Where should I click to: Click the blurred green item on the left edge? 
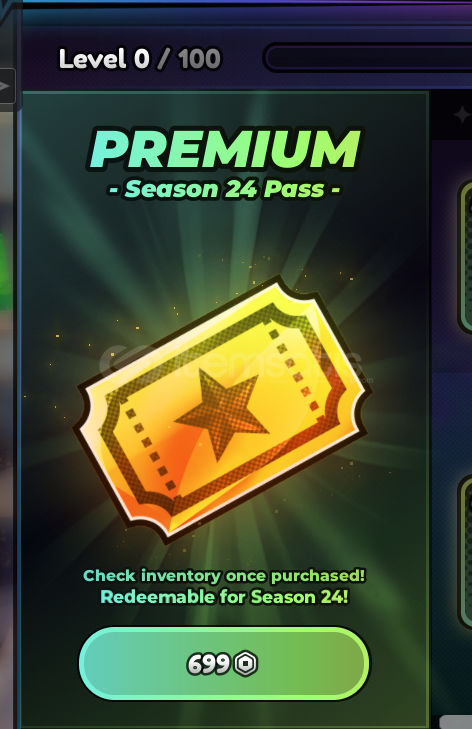[6, 272]
